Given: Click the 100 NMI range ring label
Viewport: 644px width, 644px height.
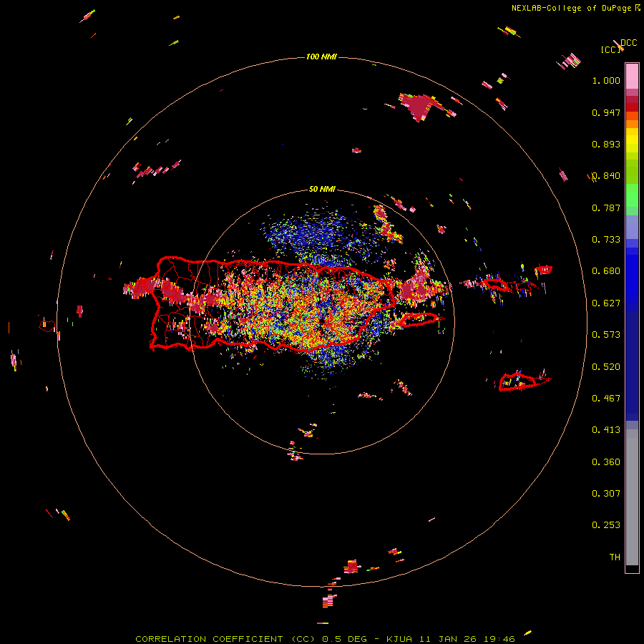Looking at the screenshot, I should [321, 57].
